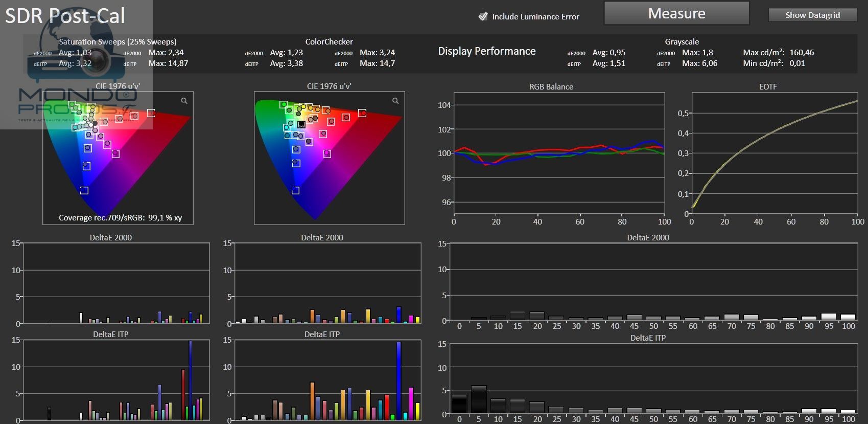
Task: Click the tall orange bar in ColorChecker DeltaE ITP
Action: coord(312,401)
